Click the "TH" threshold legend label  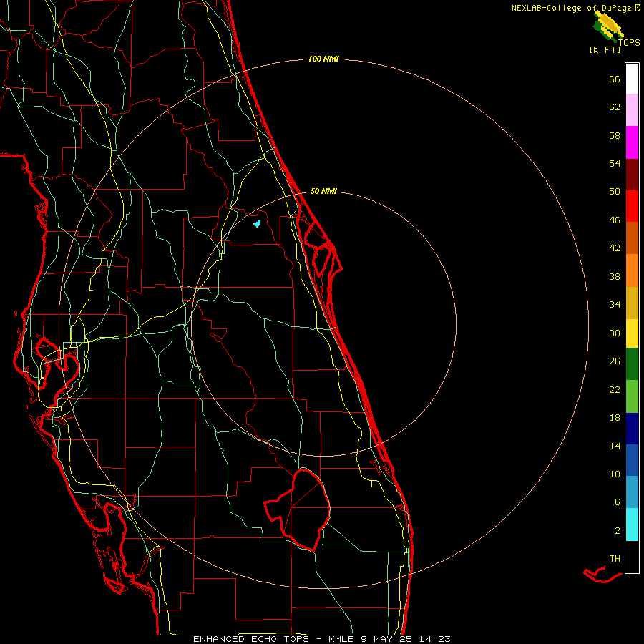[x=615, y=559]
